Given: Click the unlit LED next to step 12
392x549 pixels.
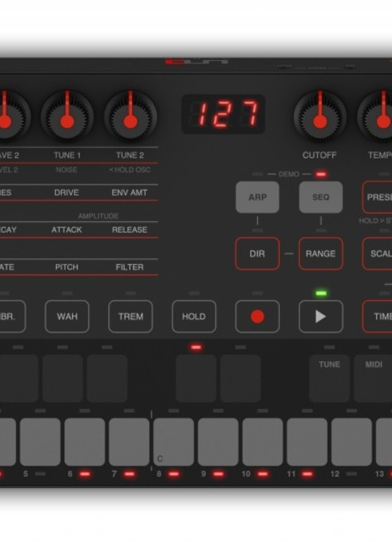Looking at the screenshot, I should [351, 474].
